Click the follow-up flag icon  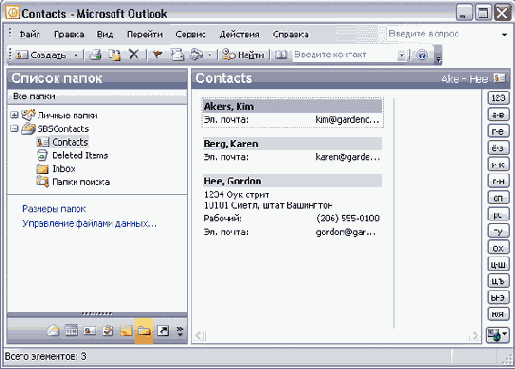pos(158,54)
